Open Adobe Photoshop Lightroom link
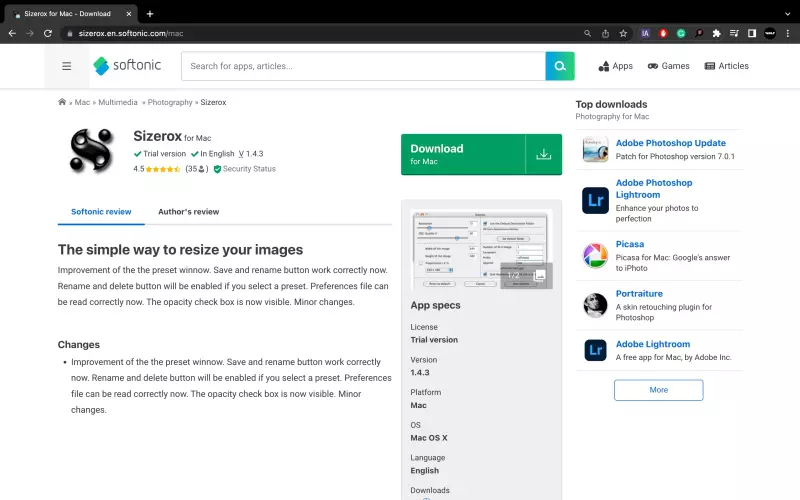This screenshot has width=800, height=500. [x=654, y=189]
